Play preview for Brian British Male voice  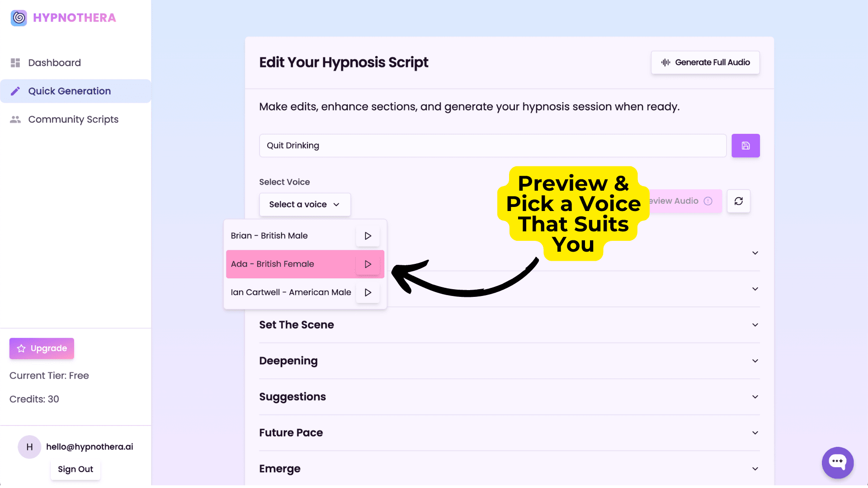click(x=368, y=235)
